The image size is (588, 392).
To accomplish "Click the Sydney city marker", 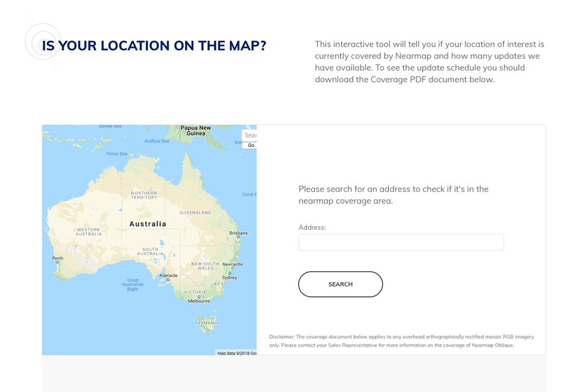I will click(230, 273).
